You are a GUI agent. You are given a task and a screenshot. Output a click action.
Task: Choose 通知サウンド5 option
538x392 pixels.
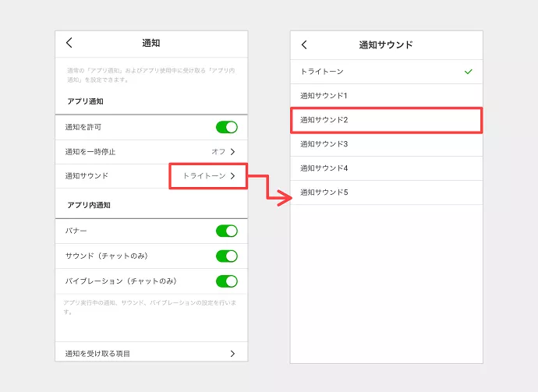(324, 192)
